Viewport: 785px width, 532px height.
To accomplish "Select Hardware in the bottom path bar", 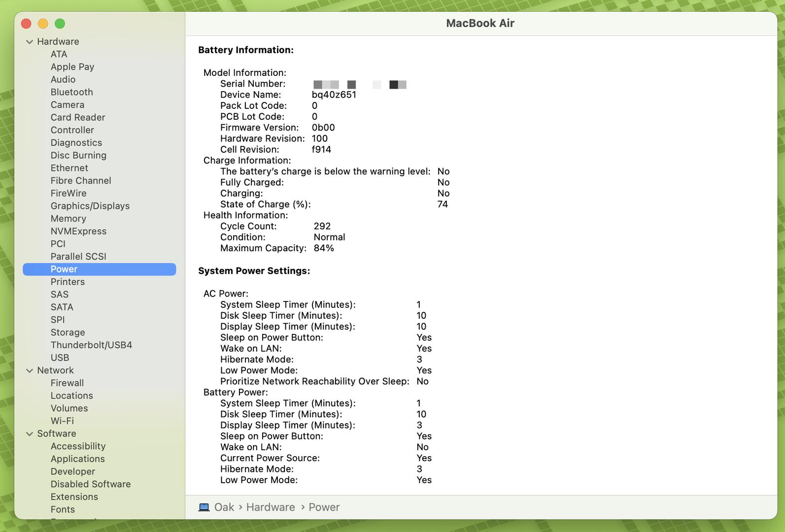I will pyautogui.click(x=271, y=507).
